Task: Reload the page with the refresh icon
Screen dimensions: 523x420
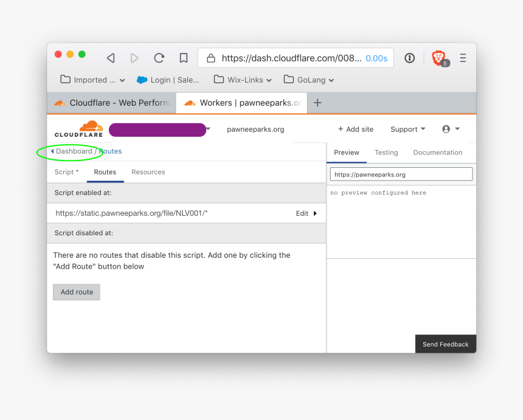Action: tap(159, 58)
